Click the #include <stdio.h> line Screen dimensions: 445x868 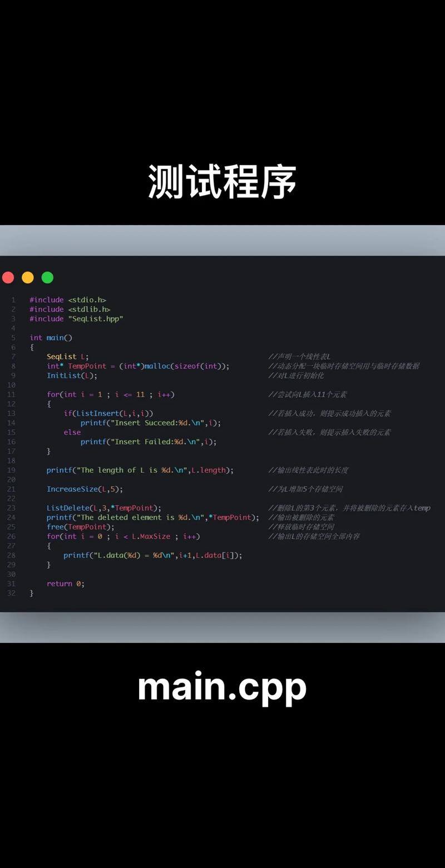tap(67, 300)
